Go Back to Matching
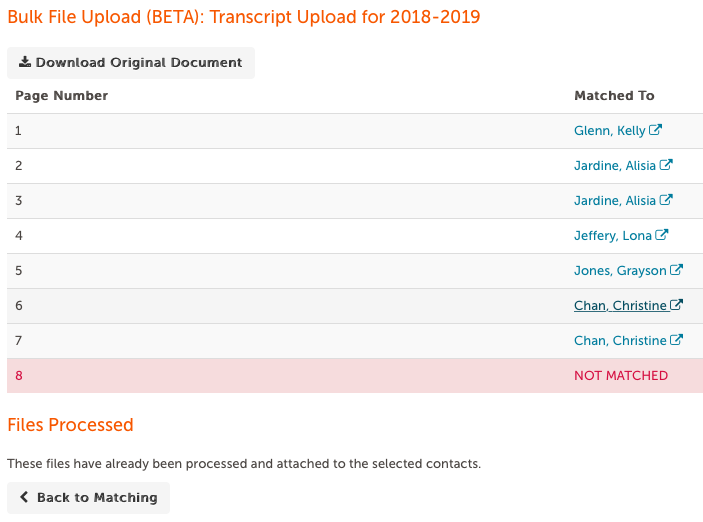Screen dimensions: 703x522 pos(88,498)
